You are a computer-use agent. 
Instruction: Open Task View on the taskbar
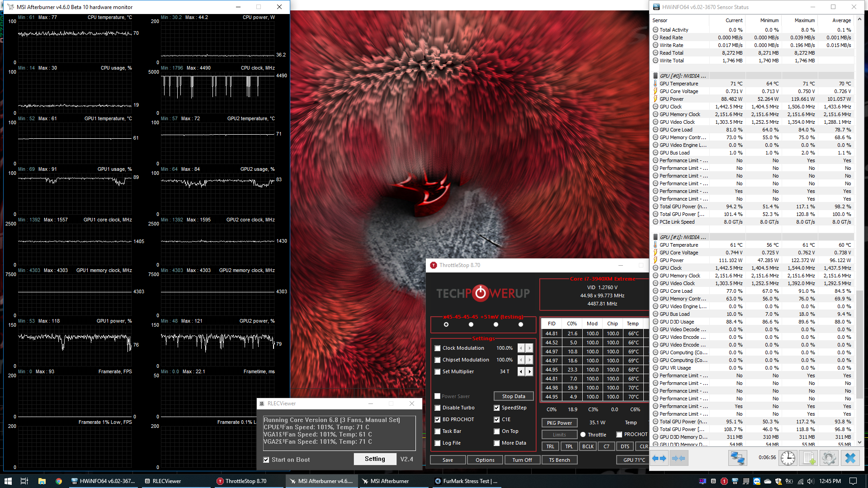pyautogui.click(x=24, y=481)
